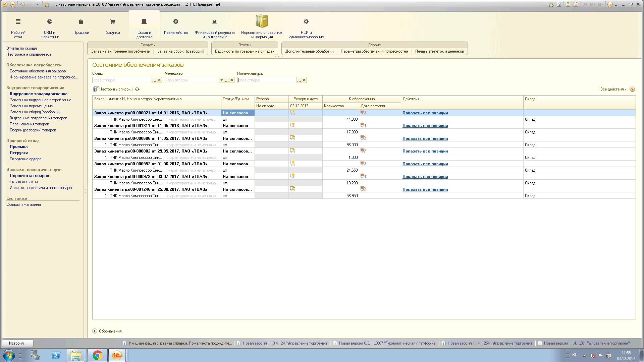Click the История button
The image size is (644, 362).
pyautogui.click(x=17, y=343)
